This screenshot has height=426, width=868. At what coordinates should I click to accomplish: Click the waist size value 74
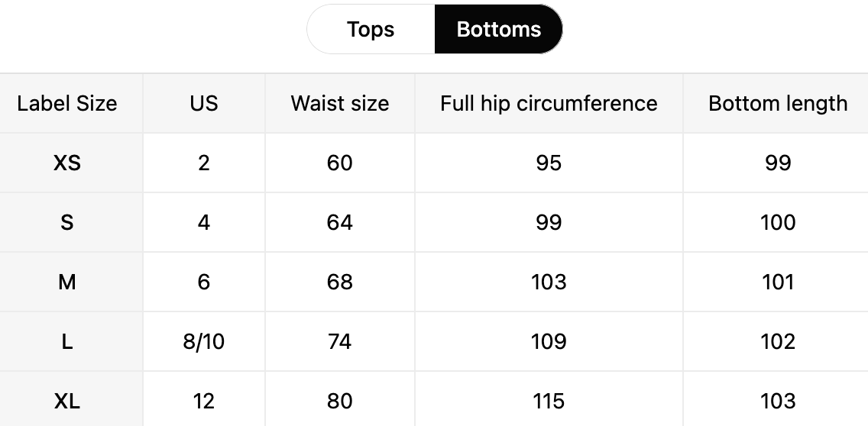(340, 341)
